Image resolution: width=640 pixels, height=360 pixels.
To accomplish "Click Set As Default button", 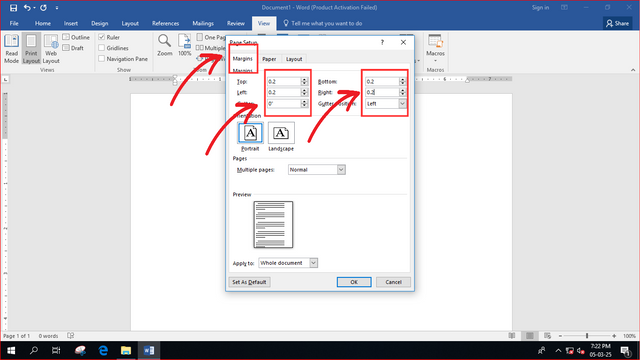I will pyautogui.click(x=249, y=282).
